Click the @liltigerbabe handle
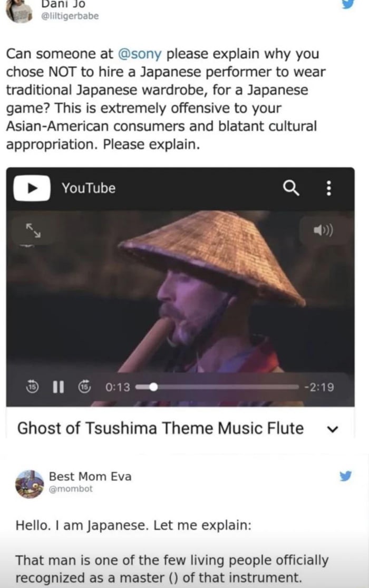369x588 pixels. (x=70, y=16)
